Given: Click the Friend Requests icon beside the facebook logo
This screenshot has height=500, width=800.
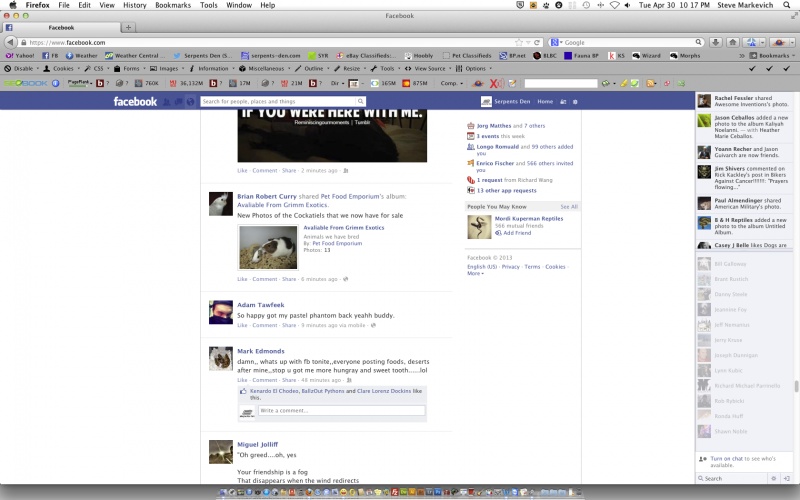Looking at the screenshot, I should click(x=166, y=102).
